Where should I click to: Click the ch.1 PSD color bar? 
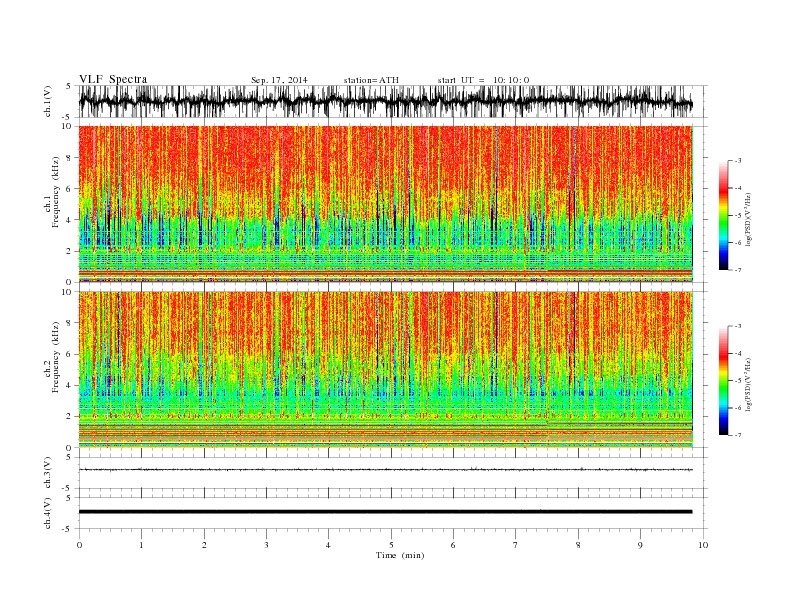click(x=723, y=216)
